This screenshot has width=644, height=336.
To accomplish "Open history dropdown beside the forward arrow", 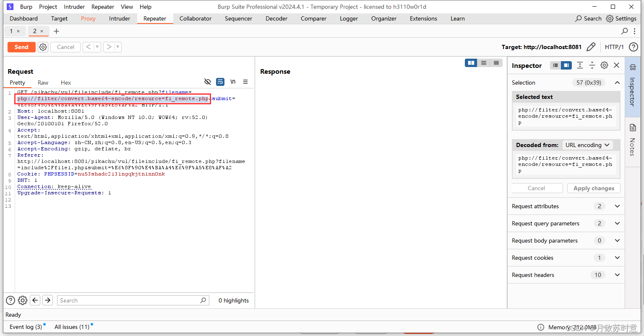I will tap(118, 47).
